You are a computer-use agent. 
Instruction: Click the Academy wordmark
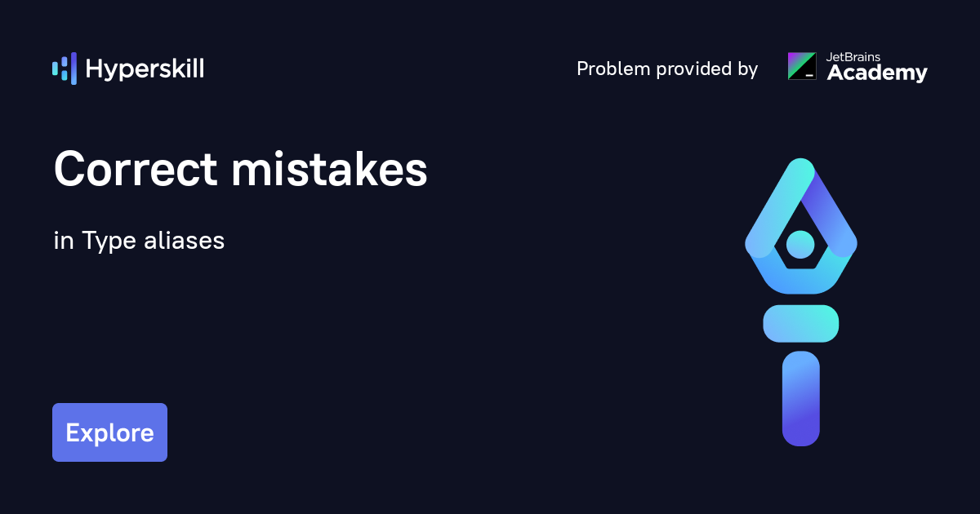point(877,74)
